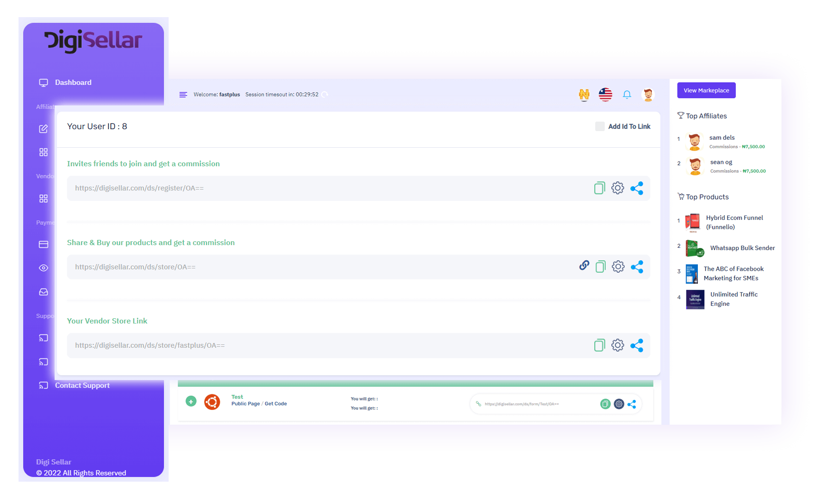Click the DigiSellar logo
The height and width of the screenshot is (504, 838).
(x=93, y=41)
